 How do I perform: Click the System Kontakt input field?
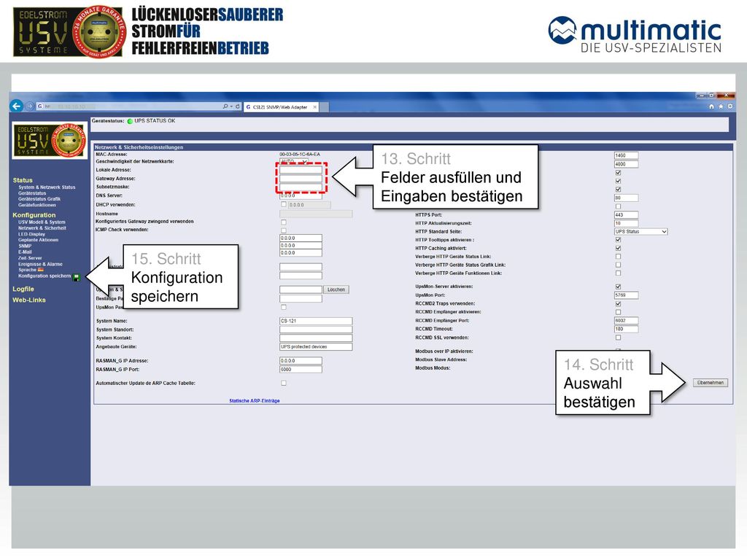pyautogui.click(x=316, y=338)
